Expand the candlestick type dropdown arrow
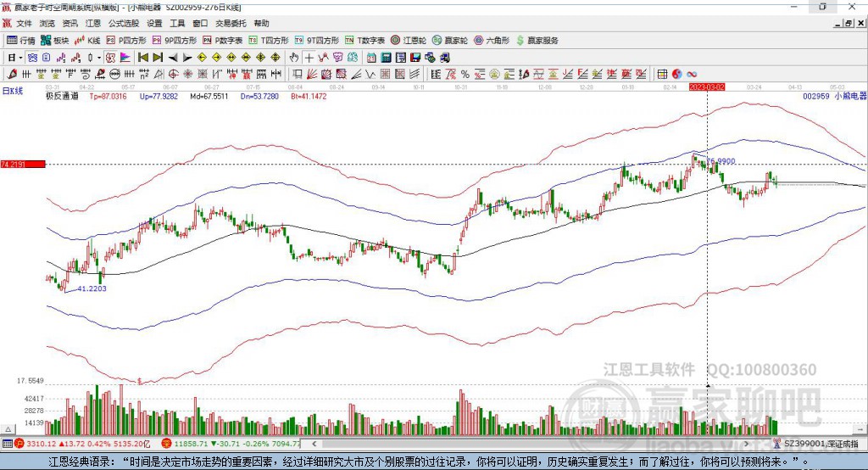Screen dimensions: 868x470 99,57
